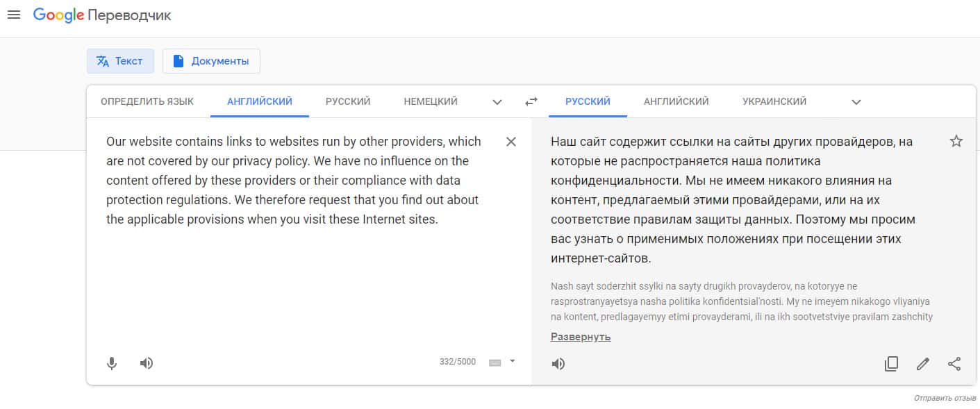This screenshot has width=980, height=409.
Task: Expand the target language list chevron
Action: coord(856,102)
